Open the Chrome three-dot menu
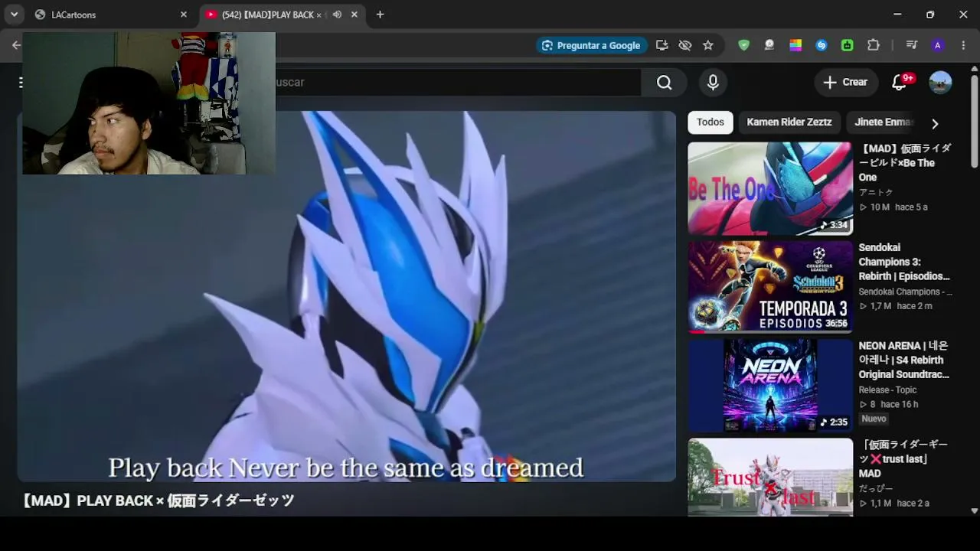The width and height of the screenshot is (980, 551). click(x=963, y=45)
